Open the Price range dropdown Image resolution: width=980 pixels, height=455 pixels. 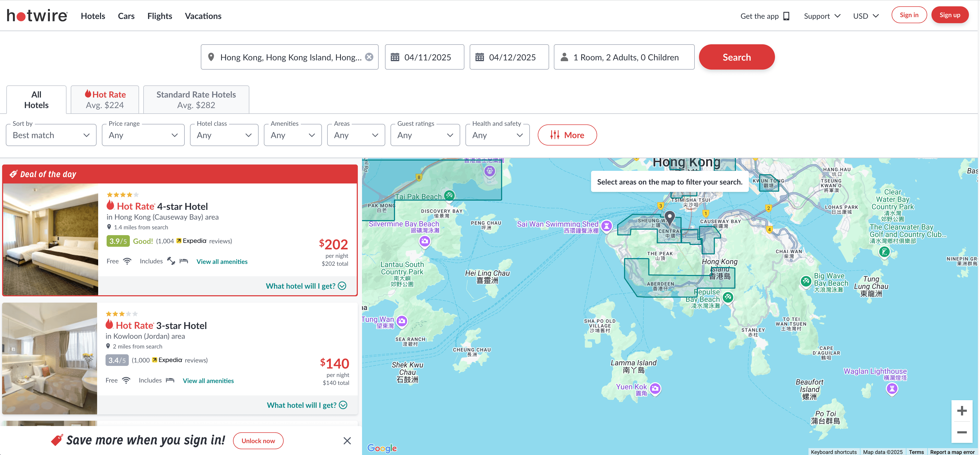coord(143,135)
